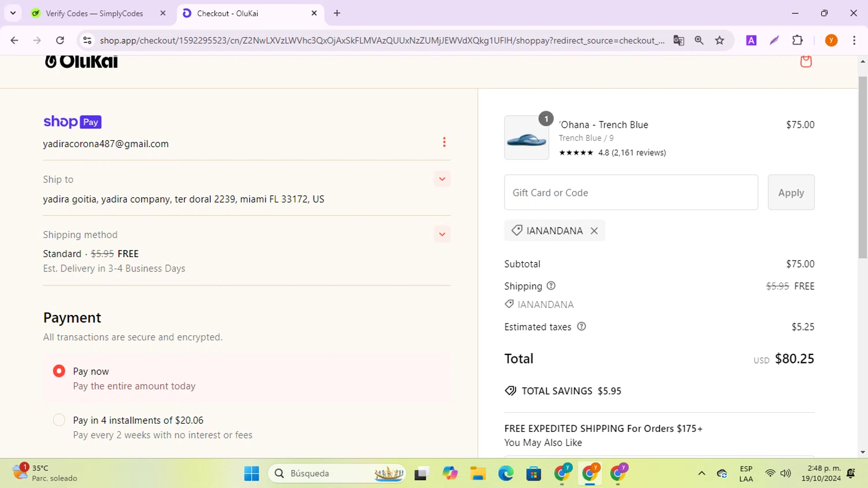Go back to the previous page
The image size is (868, 488).
click(x=14, y=40)
